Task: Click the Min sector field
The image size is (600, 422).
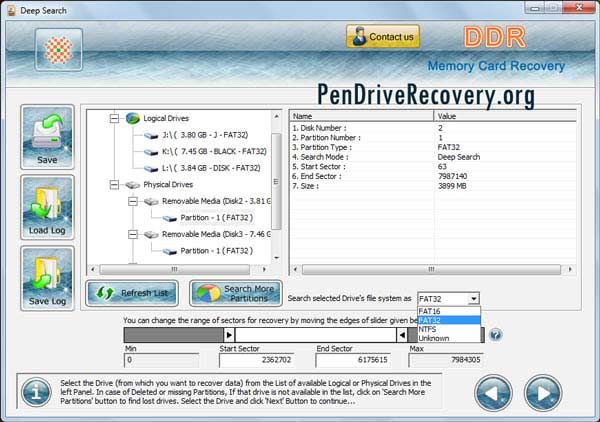Action: click(161, 360)
